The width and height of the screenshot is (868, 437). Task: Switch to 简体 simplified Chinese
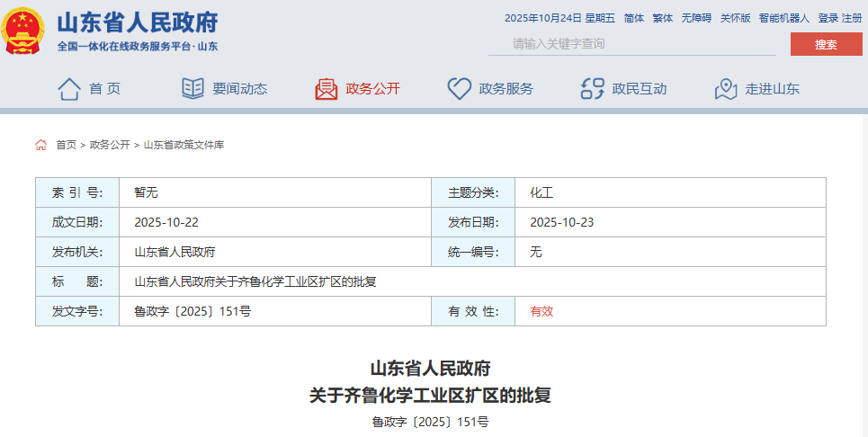pos(633,18)
